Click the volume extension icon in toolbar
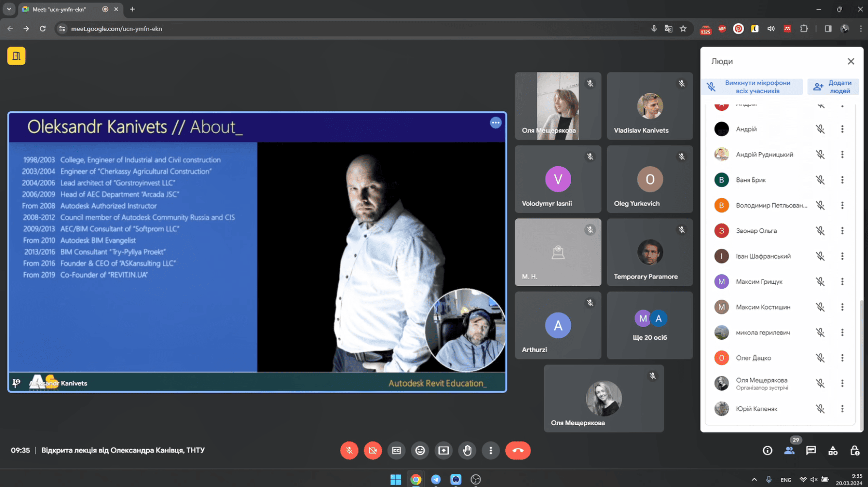This screenshot has width=868, height=487. coord(771,29)
